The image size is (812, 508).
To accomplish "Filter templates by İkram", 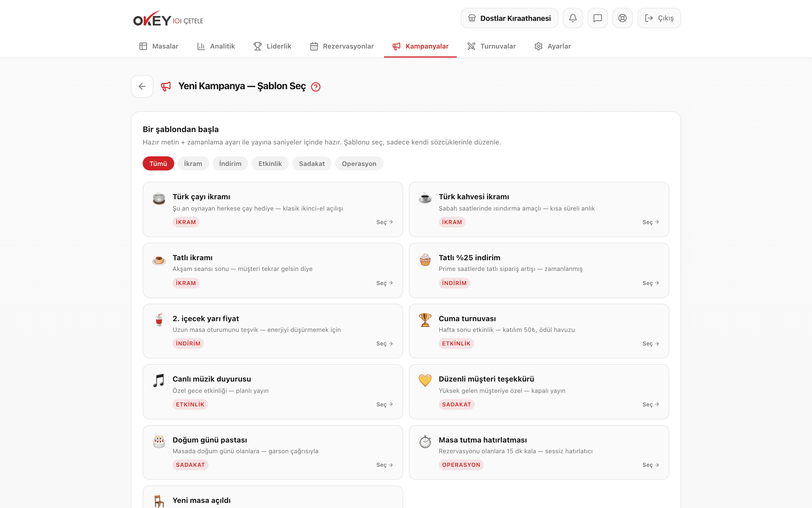I will 193,164.
